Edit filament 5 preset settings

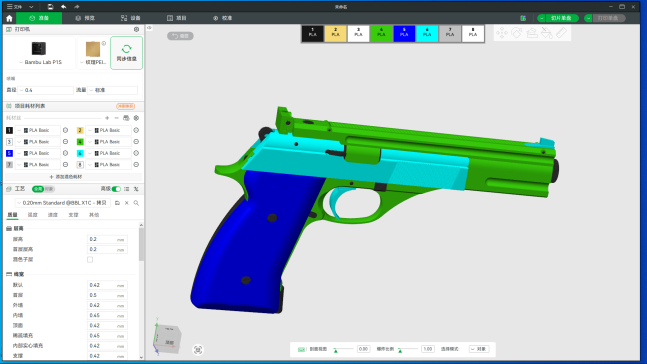click(65, 153)
